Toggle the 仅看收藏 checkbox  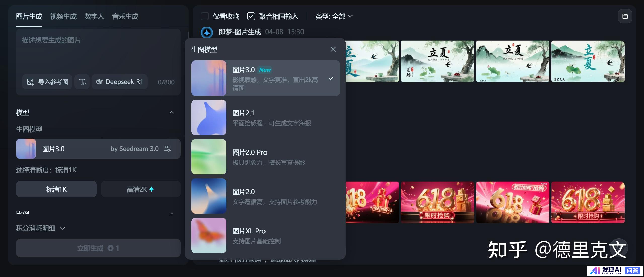[x=205, y=16]
